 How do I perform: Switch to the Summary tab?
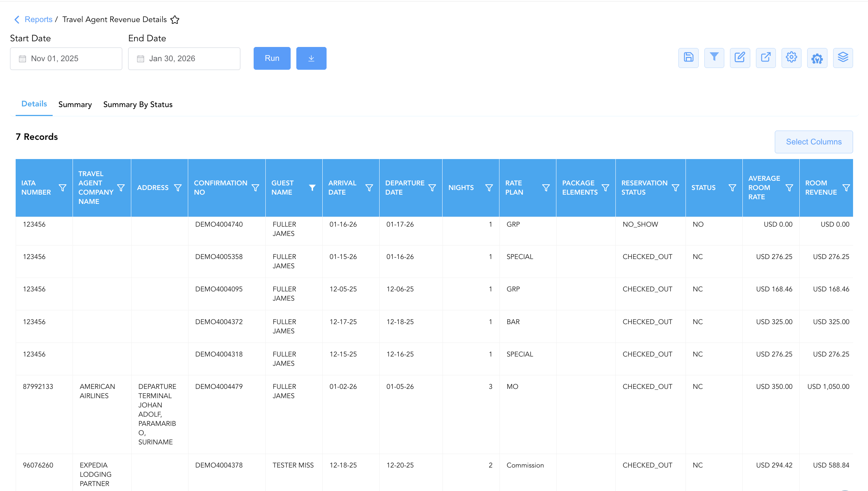pyautogui.click(x=75, y=105)
